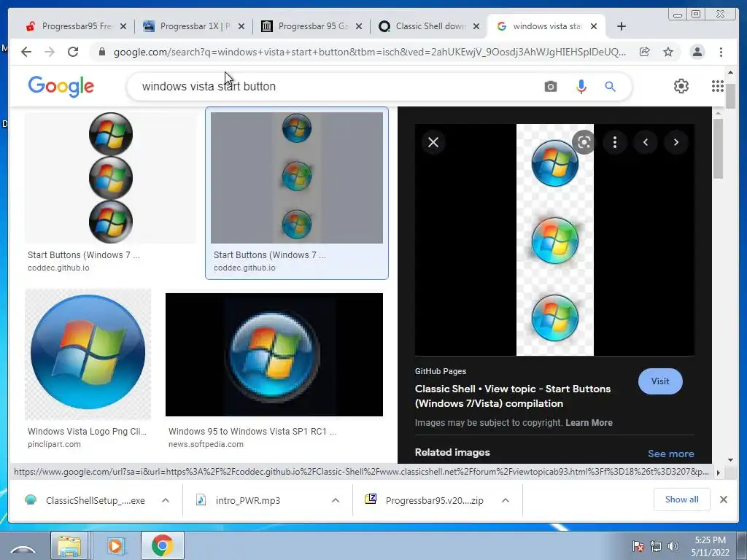
Task: Open black Start Buttons thumbnail result
Action: point(111,178)
